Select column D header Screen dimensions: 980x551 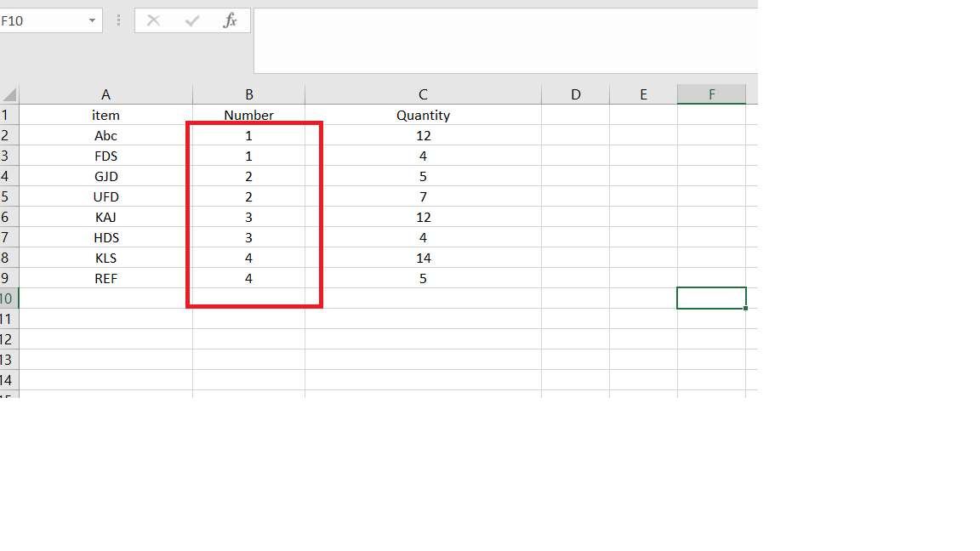576,94
